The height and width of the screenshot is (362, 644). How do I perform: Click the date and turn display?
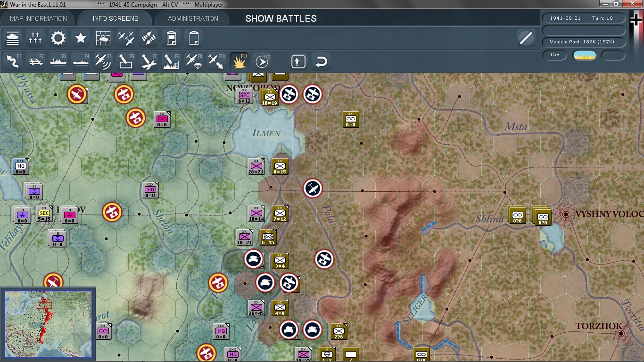(x=584, y=18)
